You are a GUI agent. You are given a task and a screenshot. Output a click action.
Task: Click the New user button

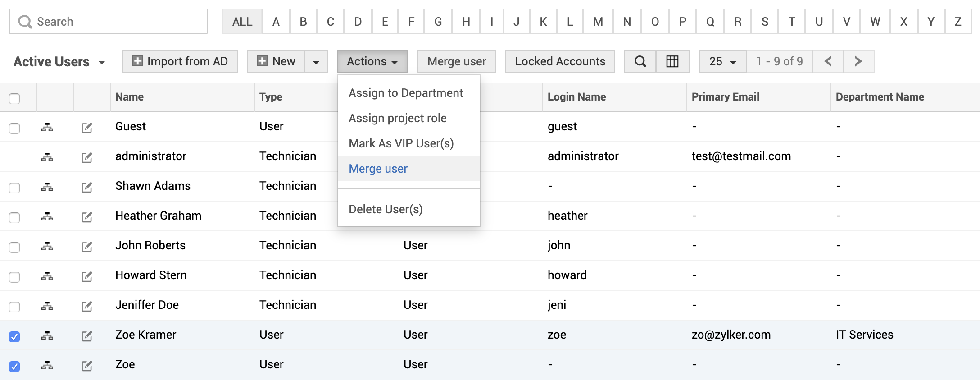276,61
